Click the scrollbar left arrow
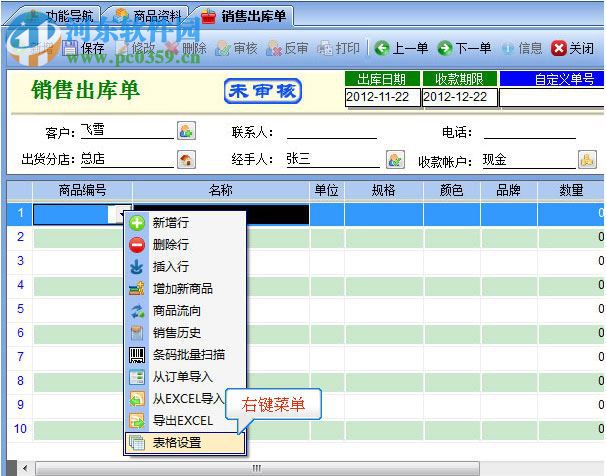 25,468
